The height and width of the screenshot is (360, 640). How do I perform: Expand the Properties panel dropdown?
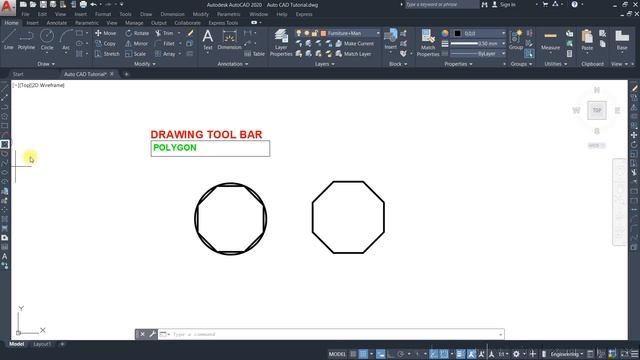(458, 64)
